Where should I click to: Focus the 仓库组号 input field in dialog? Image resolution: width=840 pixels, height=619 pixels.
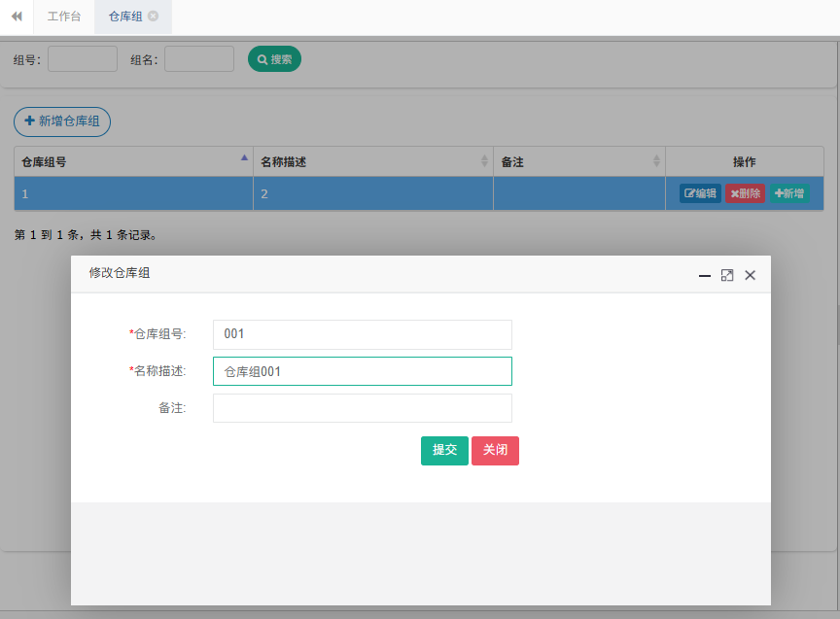pos(362,334)
